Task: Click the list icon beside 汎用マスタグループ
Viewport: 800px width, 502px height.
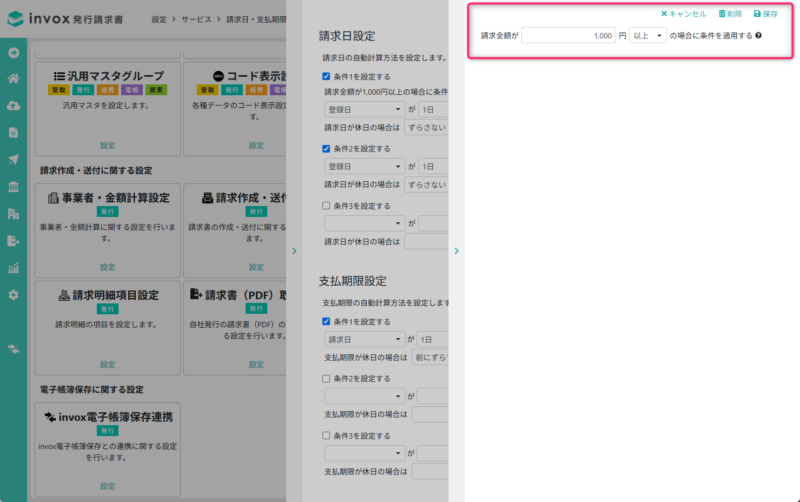Action: coord(59,76)
